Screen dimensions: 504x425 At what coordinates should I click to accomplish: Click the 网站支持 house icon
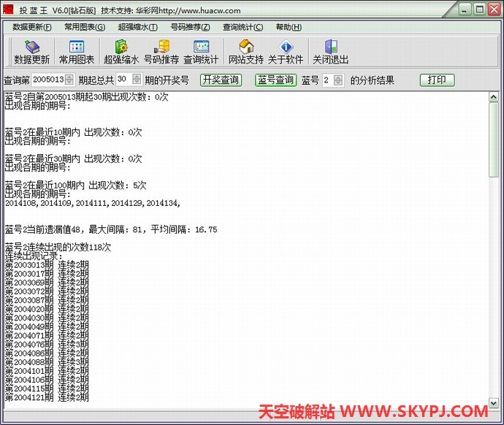[246, 47]
